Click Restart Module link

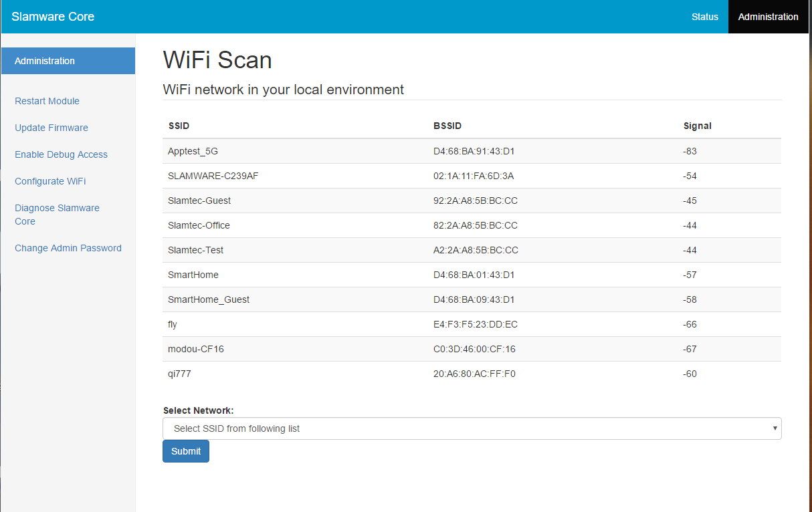(47, 101)
